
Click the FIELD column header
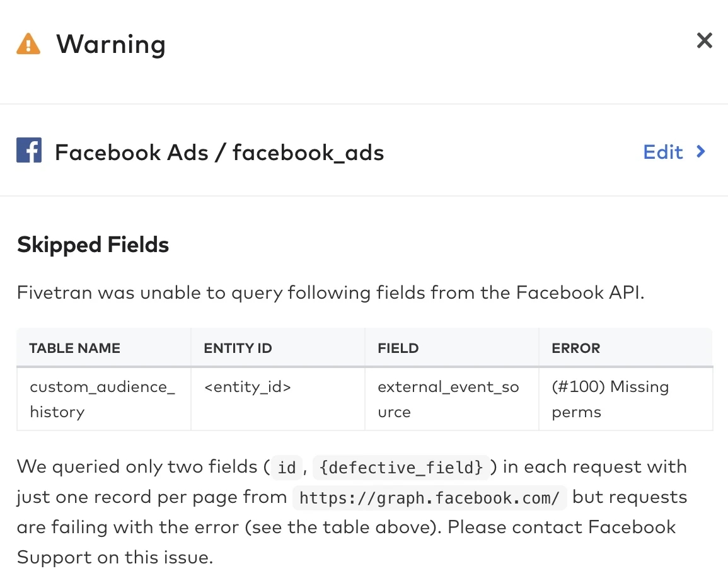click(x=398, y=348)
